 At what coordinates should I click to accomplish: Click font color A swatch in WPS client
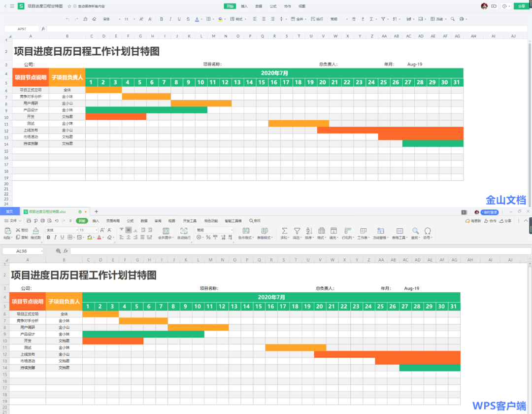(99, 238)
